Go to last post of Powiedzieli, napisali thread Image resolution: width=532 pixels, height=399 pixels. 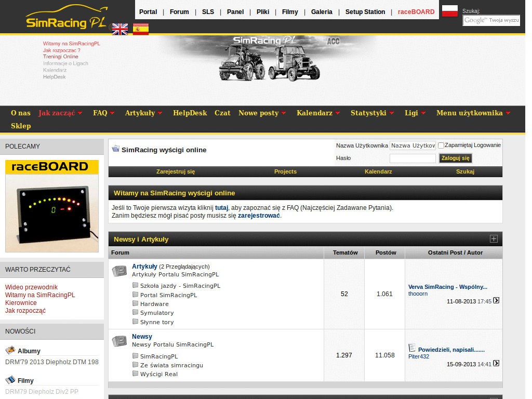point(496,363)
